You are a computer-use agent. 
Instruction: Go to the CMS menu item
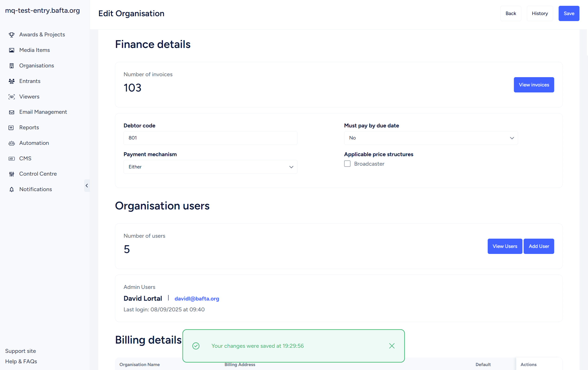pyautogui.click(x=25, y=158)
